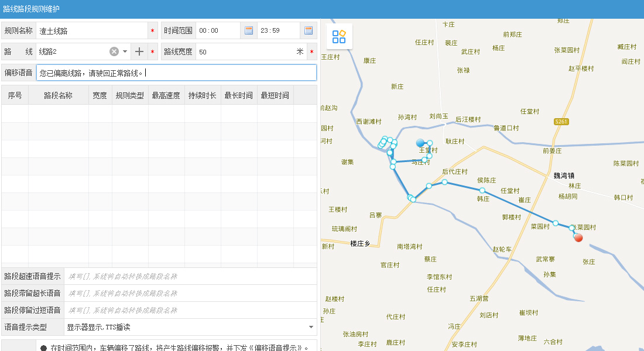
Task: Select the red end-point marker on map
Action: (578, 238)
